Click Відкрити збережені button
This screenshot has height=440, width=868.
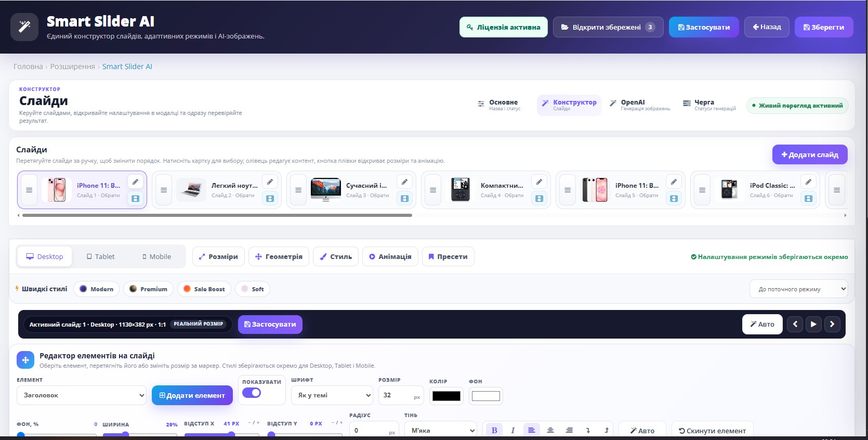pos(608,27)
